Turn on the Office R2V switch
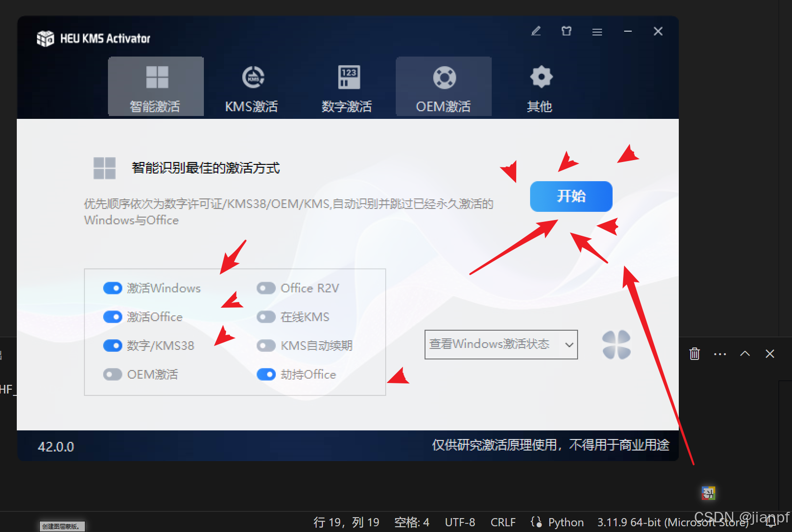This screenshot has height=532, width=792. 266,288
